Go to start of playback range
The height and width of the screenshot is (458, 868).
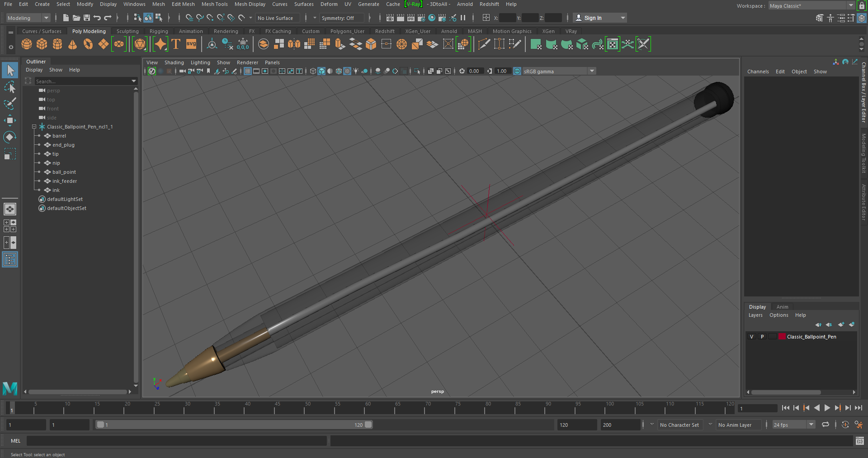tap(786, 408)
